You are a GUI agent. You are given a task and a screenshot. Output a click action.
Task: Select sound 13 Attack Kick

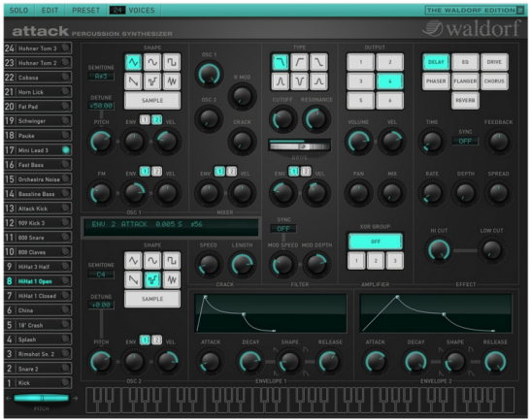38,209
